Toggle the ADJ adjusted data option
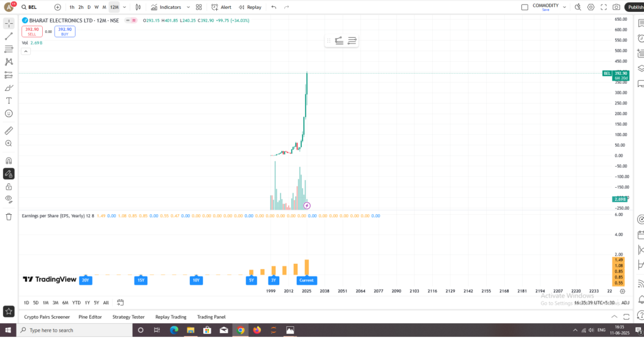 pos(625,302)
